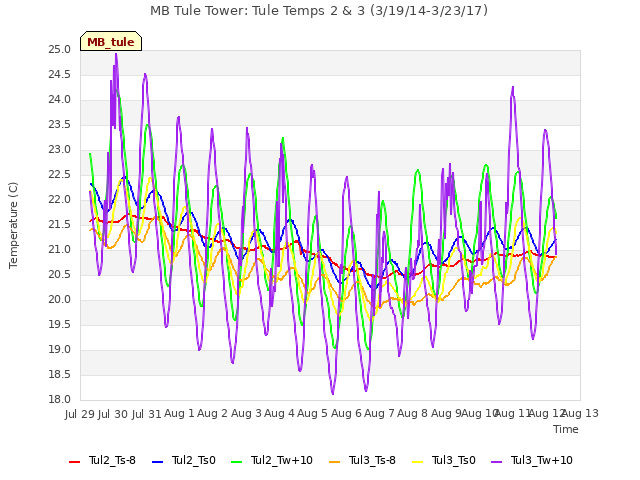This screenshot has height=480, width=640.
Task: Select the Tul2_Ts0 legend label
Action: pyautogui.click(x=193, y=460)
